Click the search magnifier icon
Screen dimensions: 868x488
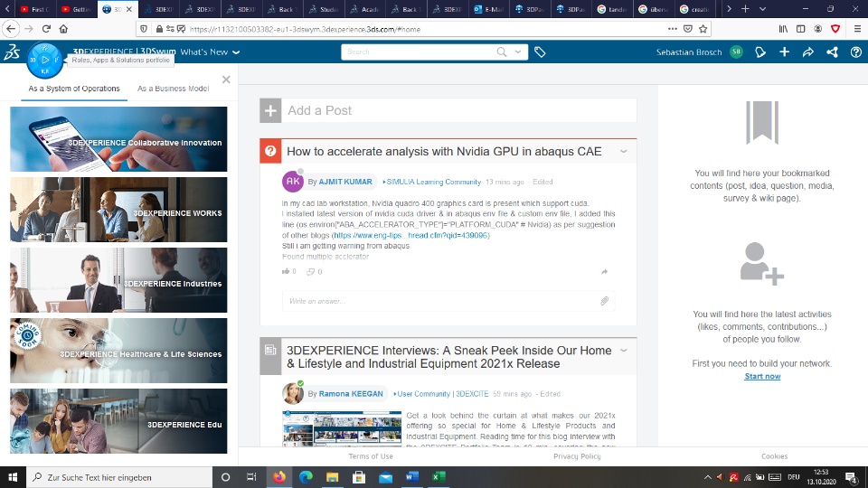pyautogui.click(x=502, y=52)
